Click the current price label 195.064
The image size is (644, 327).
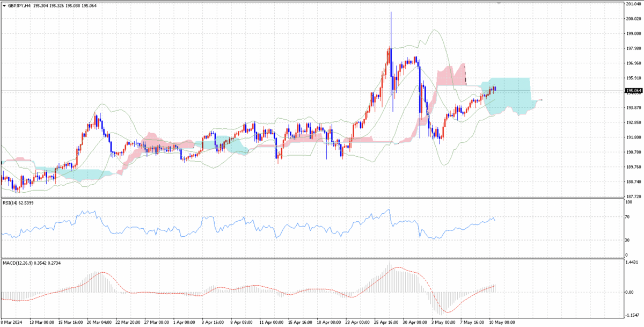pos(634,91)
